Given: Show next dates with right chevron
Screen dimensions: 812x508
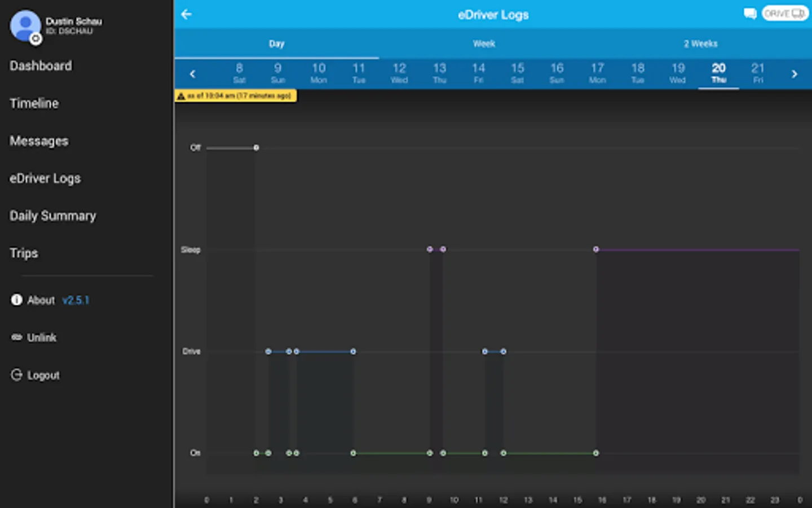Looking at the screenshot, I should 794,74.
